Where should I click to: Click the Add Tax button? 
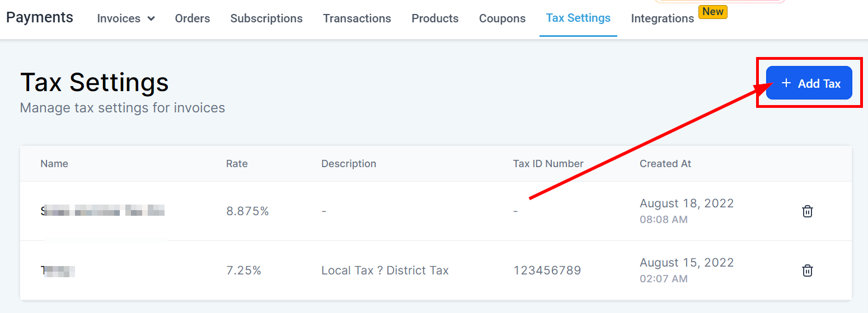pyautogui.click(x=809, y=83)
